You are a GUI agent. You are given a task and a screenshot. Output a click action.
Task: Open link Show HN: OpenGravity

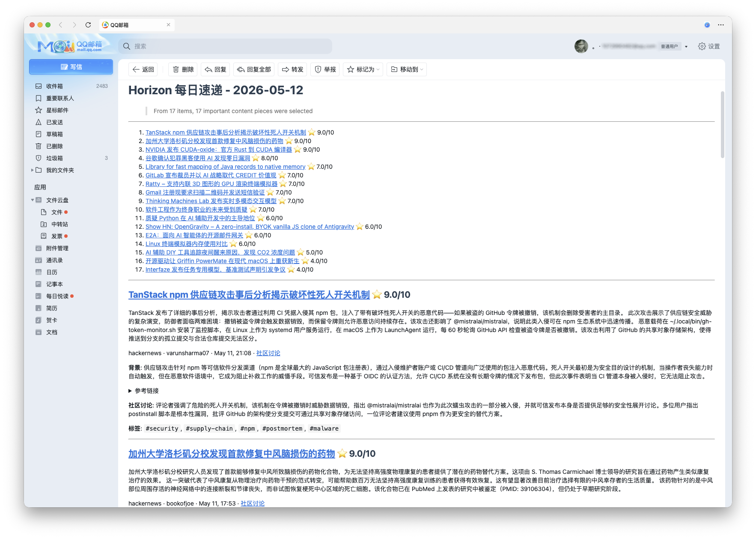click(250, 227)
